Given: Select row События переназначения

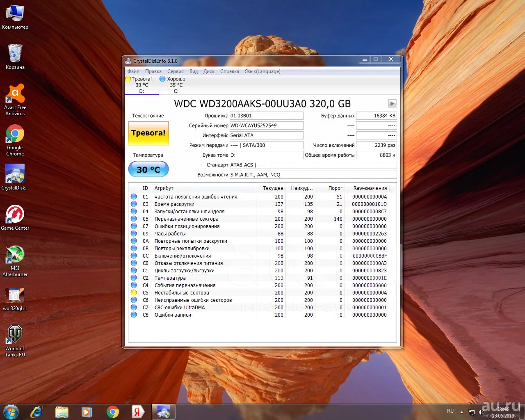Looking at the screenshot, I should 259,285.
